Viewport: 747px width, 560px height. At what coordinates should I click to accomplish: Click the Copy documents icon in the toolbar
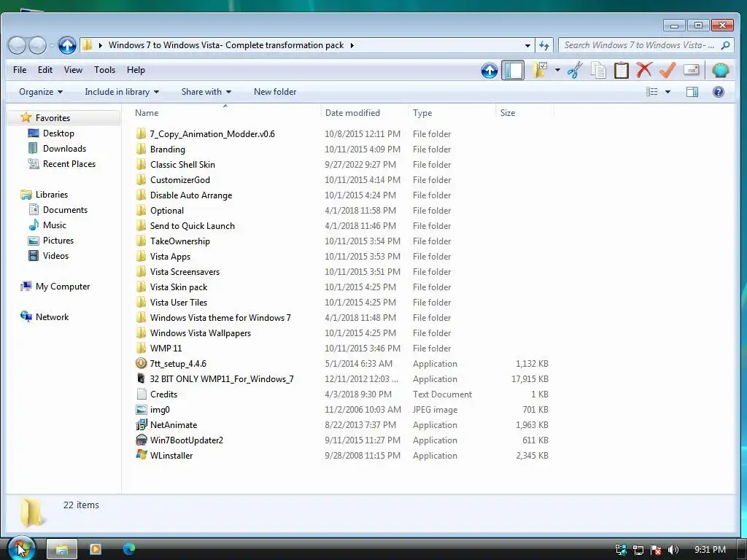[598, 71]
